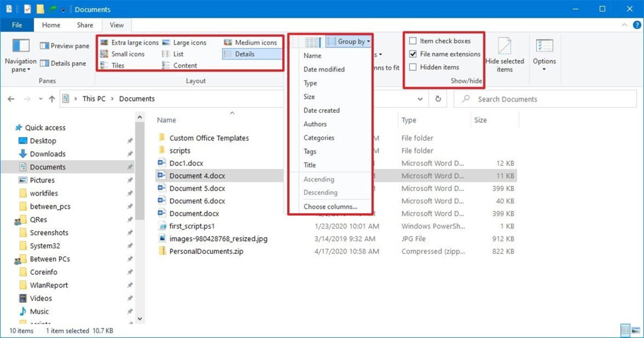Enable Item check boxes
Screen dimensions: 644x338
[x=413, y=41]
